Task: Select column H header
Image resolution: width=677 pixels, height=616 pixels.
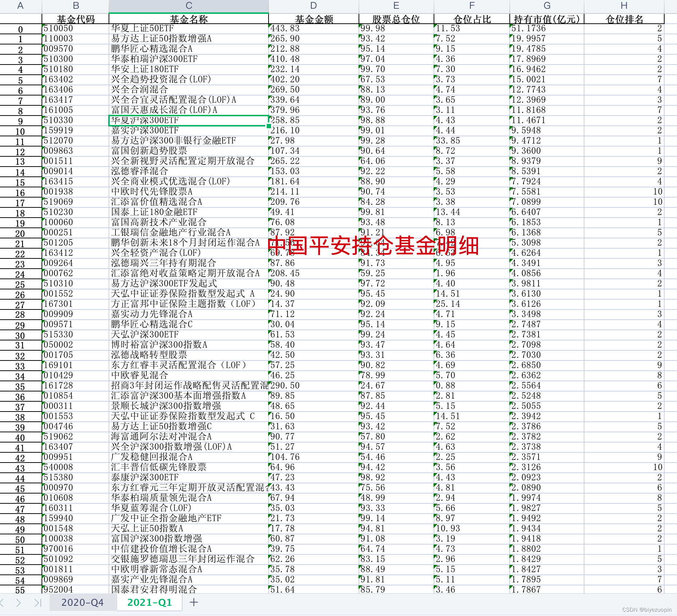Action: 624,6
